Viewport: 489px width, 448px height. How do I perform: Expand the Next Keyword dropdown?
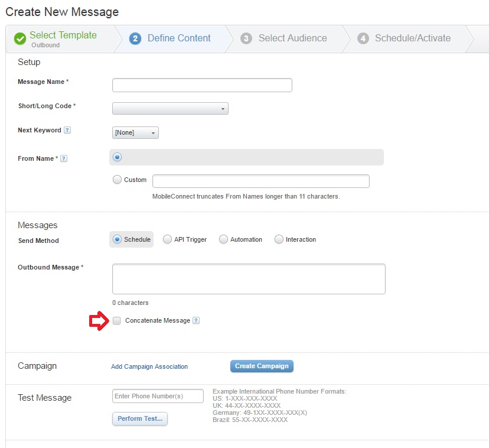135,133
